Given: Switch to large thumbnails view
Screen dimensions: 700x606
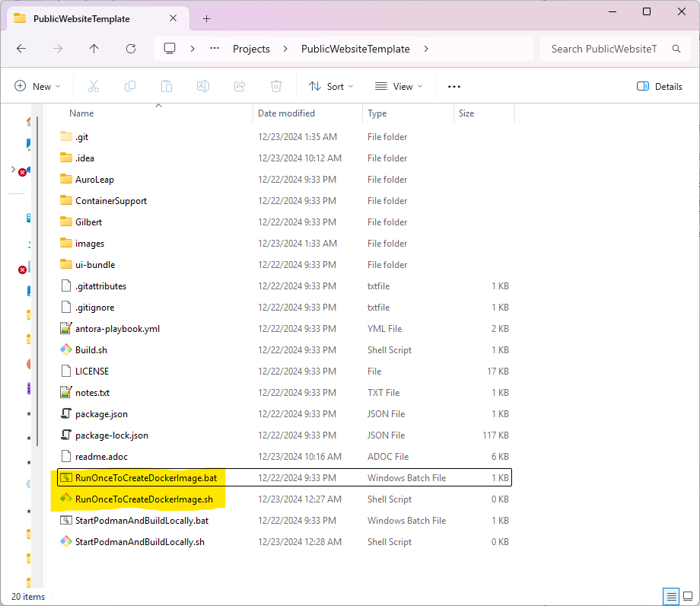Looking at the screenshot, I should [x=687, y=597].
